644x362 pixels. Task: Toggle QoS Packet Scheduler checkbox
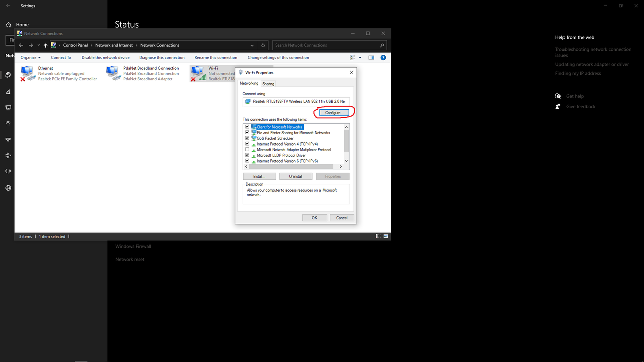pyautogui.click(x=247, y=138)
